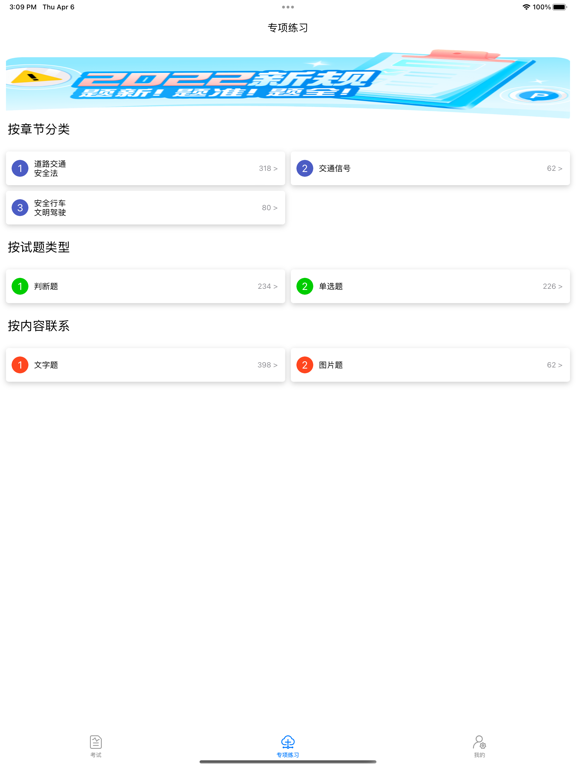Tap the blue number 2 badge beside 交通信号

(305, 168)
